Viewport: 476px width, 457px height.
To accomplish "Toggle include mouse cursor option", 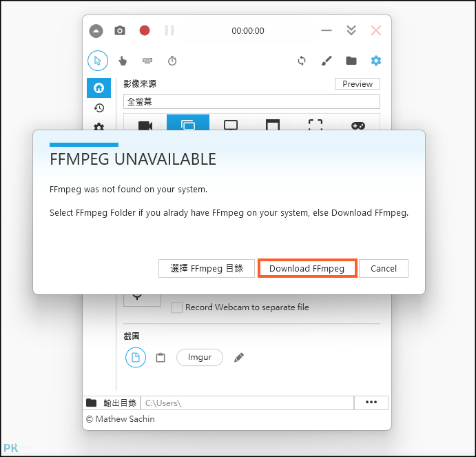I will [x=98, y=61].
